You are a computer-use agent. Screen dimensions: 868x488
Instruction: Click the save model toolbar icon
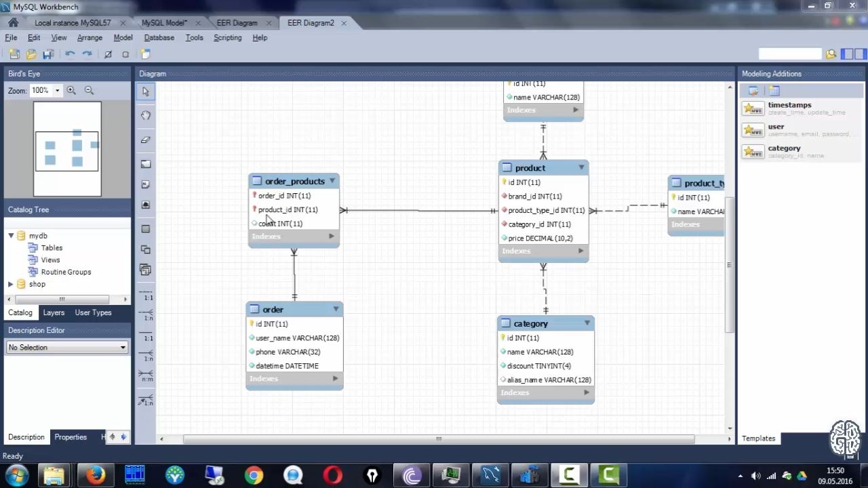[x=48, y=54]
